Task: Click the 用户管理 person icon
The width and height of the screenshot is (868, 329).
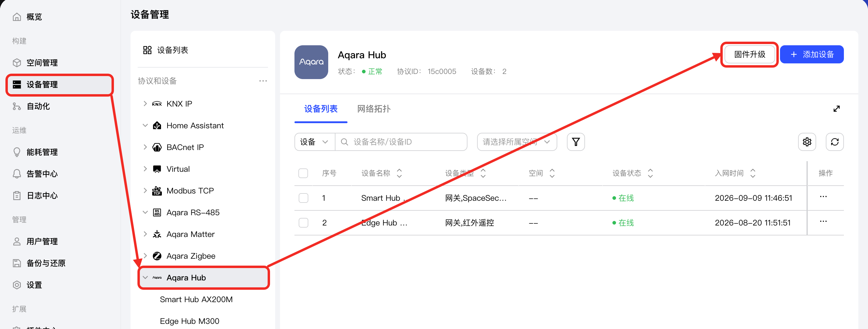Action: tap(17, 241)
